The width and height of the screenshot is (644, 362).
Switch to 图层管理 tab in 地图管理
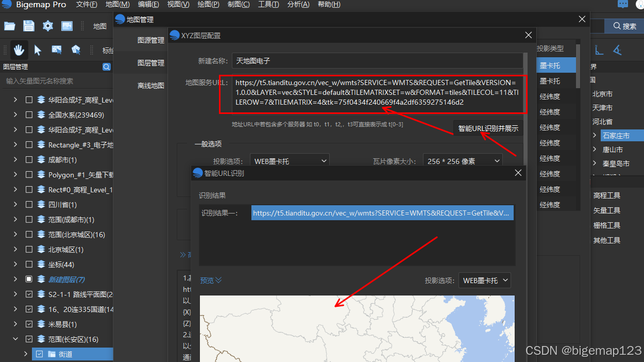click(151, 63)
